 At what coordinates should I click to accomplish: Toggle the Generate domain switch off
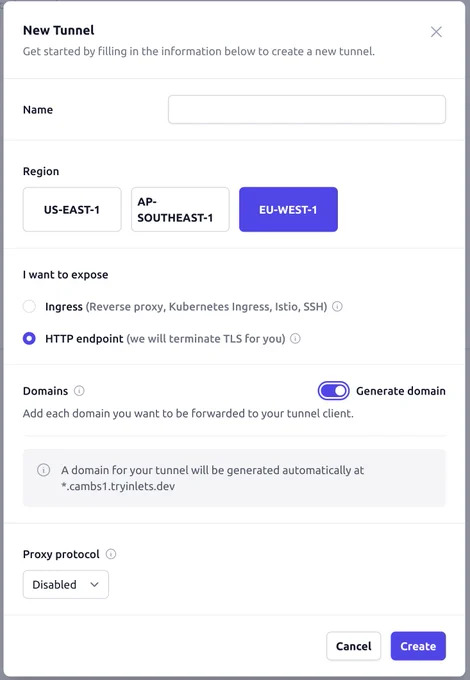[333, 391]
